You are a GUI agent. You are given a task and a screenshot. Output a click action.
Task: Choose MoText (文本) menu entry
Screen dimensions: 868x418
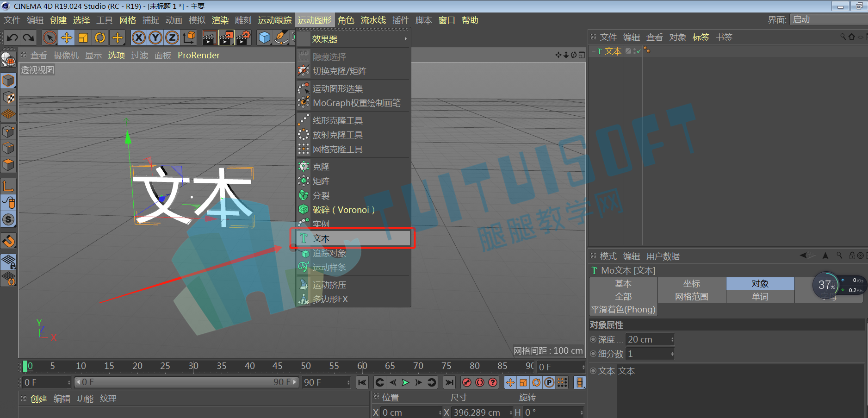[353, 238]
